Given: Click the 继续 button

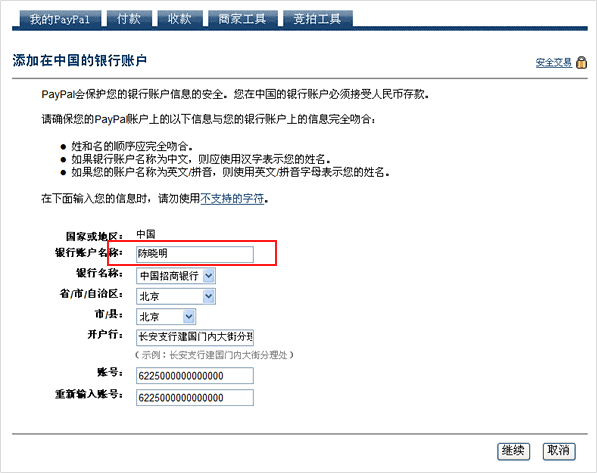Looking at the screenshot, I should click(x=513, y=451).
